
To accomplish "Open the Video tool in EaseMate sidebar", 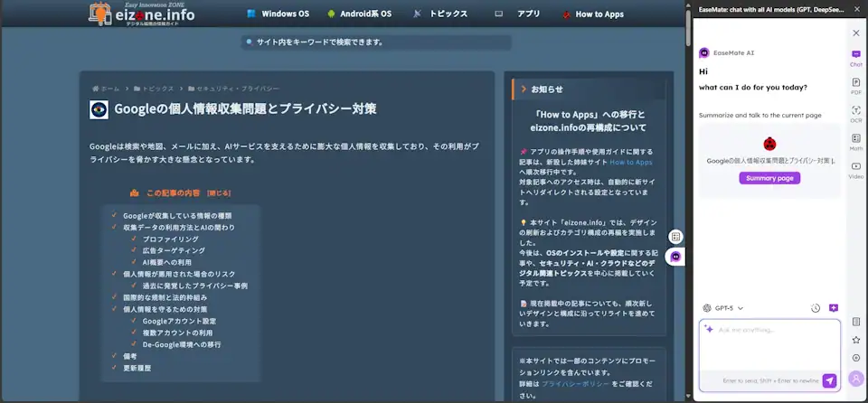I will (x=856, y=170).
